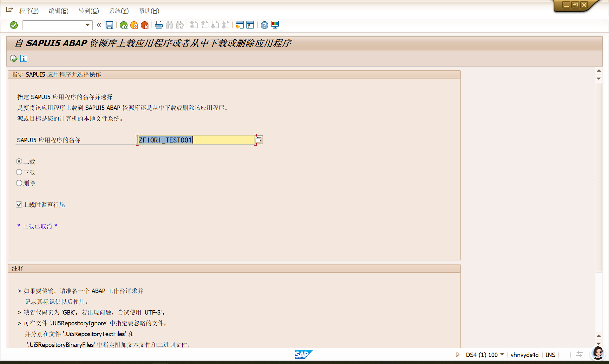Open value help next to ZFIORI_TEST001 field
The width and height of the screenshot is (609, 364).
coord(259,140)
